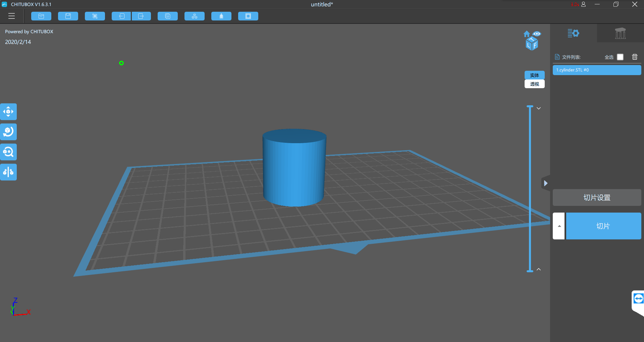Image resolution: width=644 pixels, height=342 pixels.
Task: Click the open file folder icon
Action: pos(41,16)
